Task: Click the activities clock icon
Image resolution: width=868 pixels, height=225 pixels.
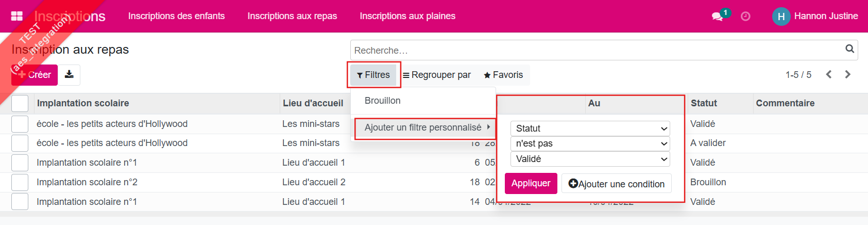Action: [745, 17]
